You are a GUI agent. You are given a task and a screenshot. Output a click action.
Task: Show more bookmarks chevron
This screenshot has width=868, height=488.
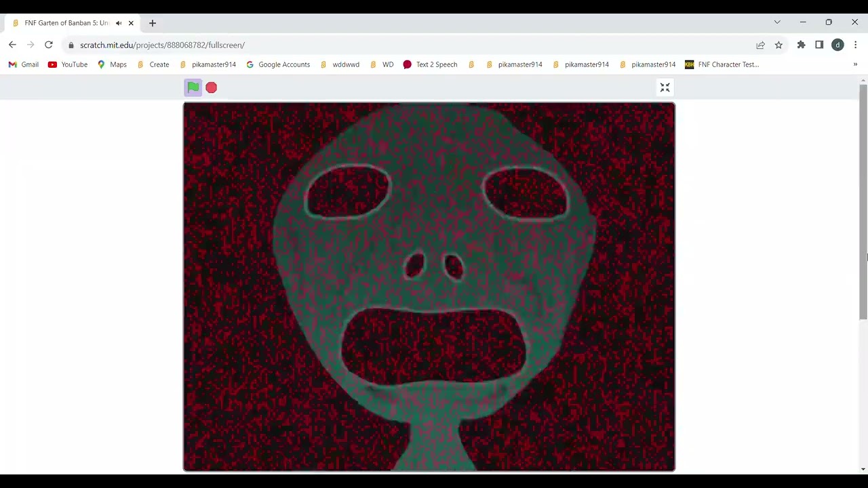pyautogui.click(x=855, y=64)
